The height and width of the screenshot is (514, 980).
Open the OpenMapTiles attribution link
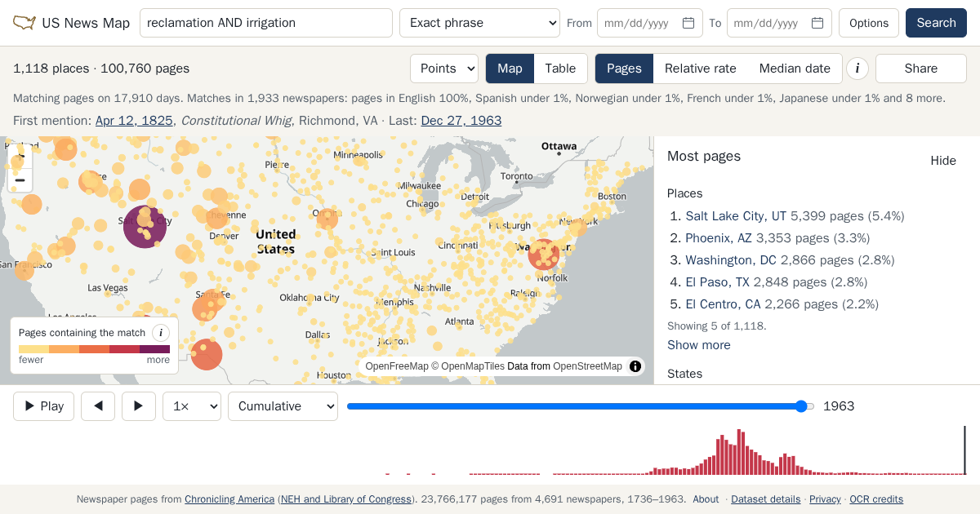(473, 366)
